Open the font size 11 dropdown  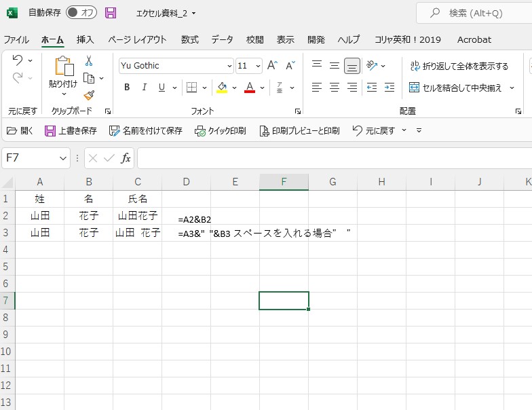coord(258,66)
